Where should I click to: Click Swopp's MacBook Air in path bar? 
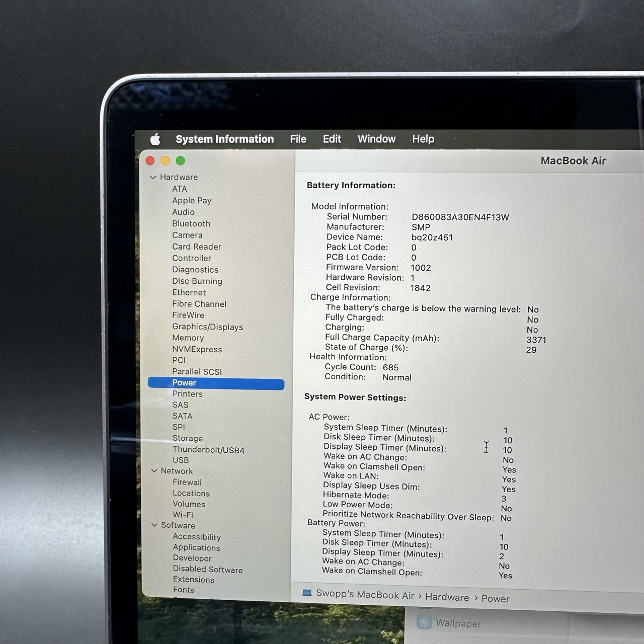365,594
